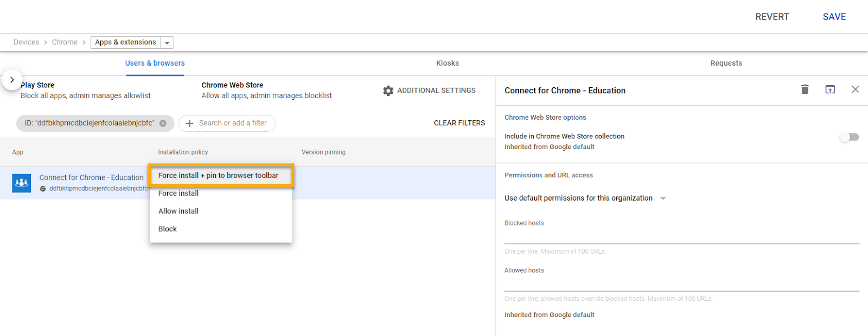Click the Version pinning column header
868x336 pixels.
(323, 152)
